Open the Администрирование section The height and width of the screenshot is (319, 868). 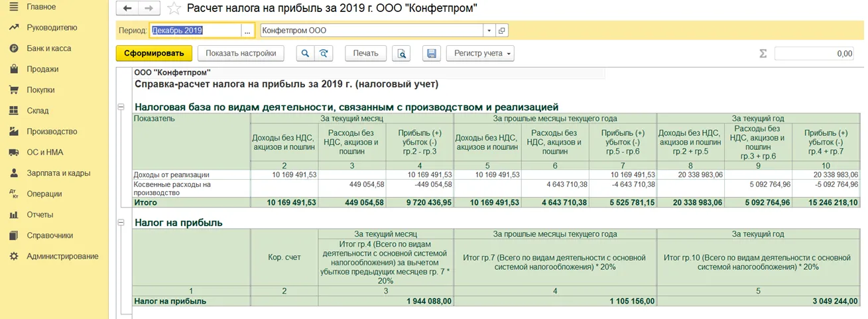point(62,256)
